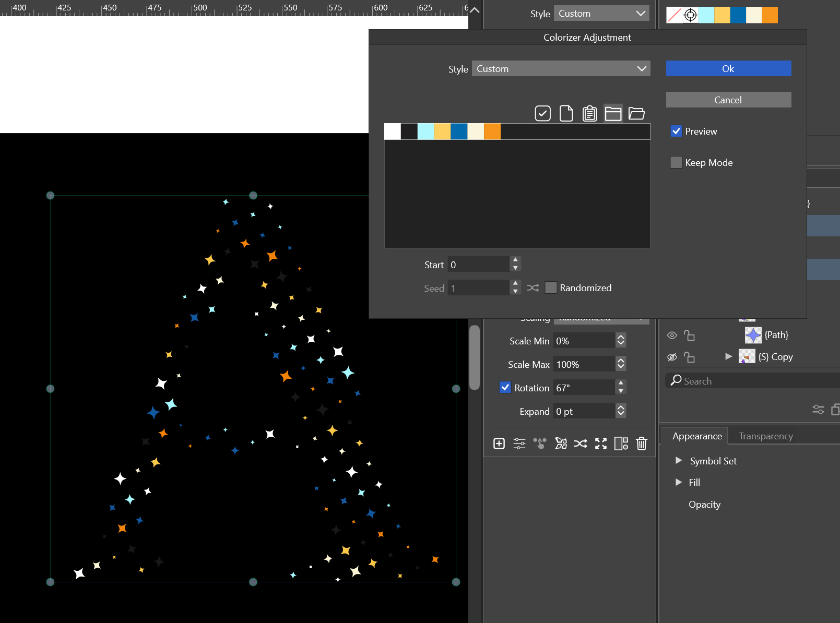This screenshot has height=623, width=840.
Task: Click the Scale Max 100% field
Action: pyautogui.click(x=584, y=364)
